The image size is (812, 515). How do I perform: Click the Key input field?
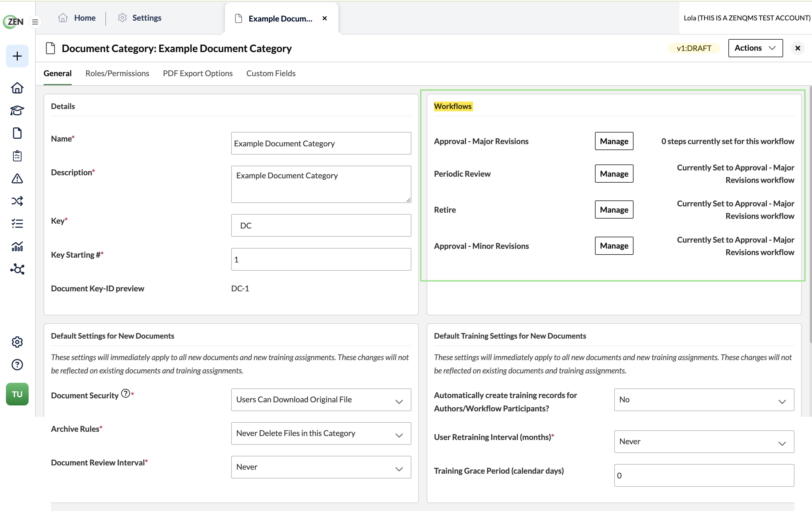point(321,225)
